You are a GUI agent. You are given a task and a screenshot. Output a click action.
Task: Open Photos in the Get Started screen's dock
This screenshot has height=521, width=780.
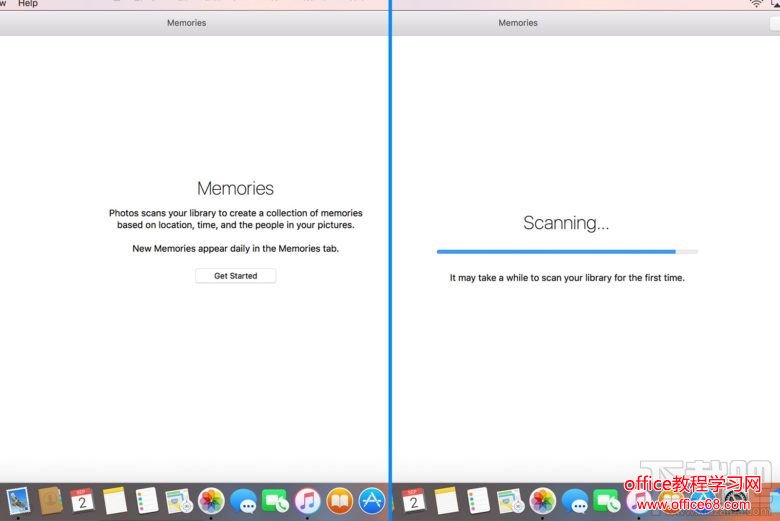pos(211,501)
